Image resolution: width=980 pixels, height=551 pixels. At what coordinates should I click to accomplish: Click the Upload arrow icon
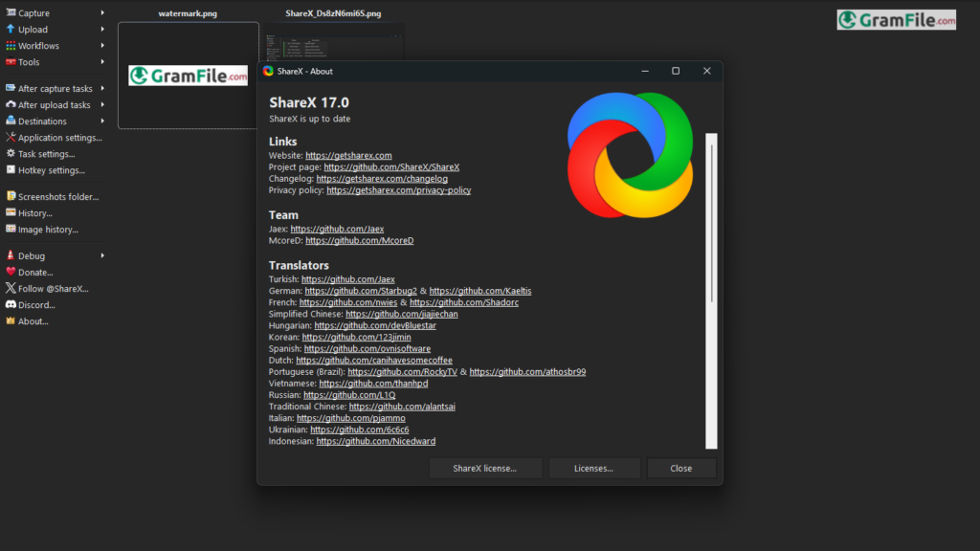11,29
